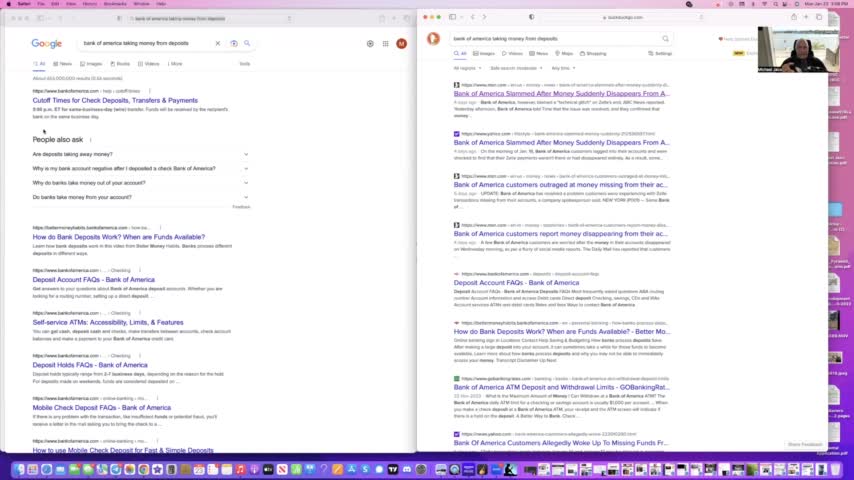The height and width of the screenshot is (480, 854).
Task: Switch to DuckDuckGo Images tab
Action: tap(484, 53)
